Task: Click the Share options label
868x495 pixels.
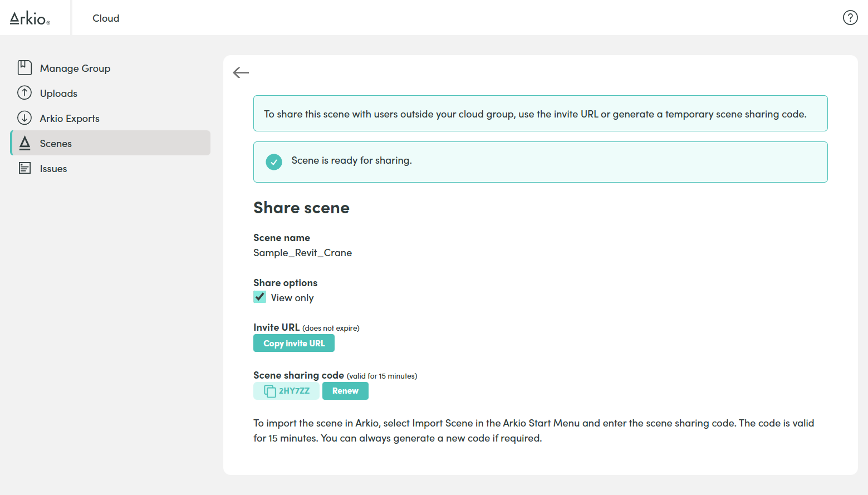Action: pyautogui.click(x=285, y=283)
